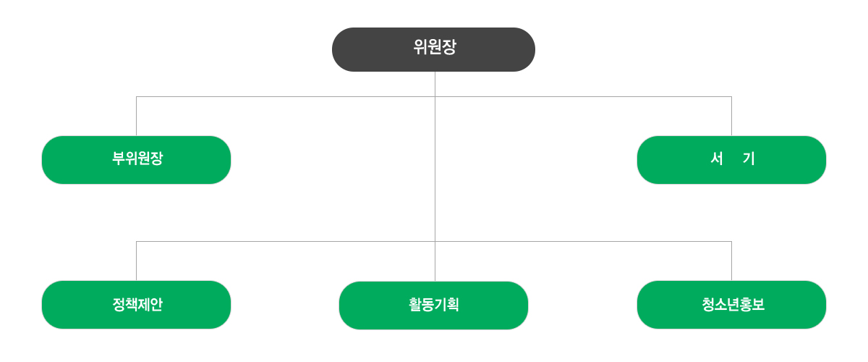This screenshot has height=362, width=868.
Task: Select the short vertical line above 정책제안
Action: pyautogui.click(x=136, y=261)
